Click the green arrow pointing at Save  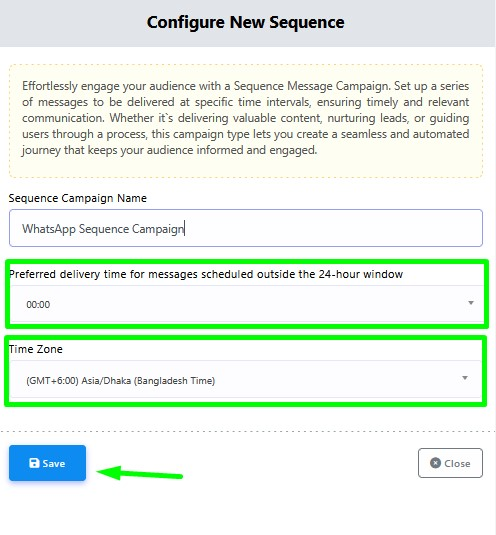[x=140, y=473]
